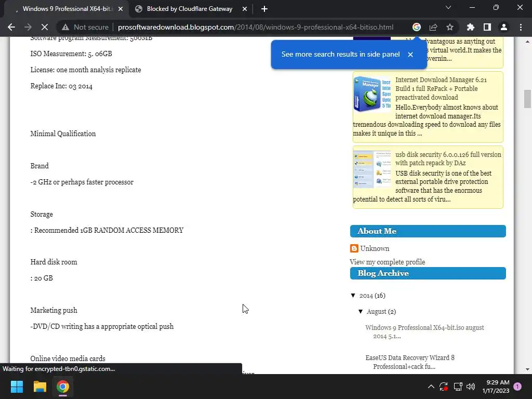
Task: Click the About Me section header
Action: click(428, 231)
